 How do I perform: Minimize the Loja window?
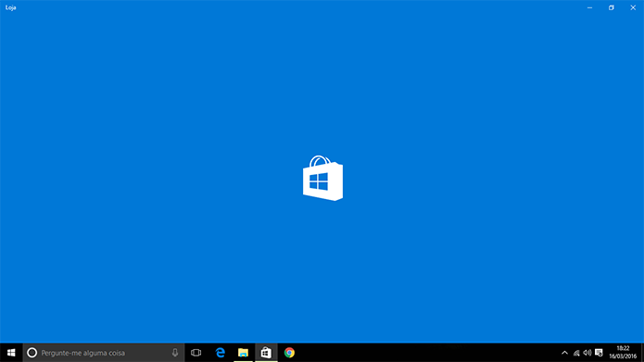point(589,7)
